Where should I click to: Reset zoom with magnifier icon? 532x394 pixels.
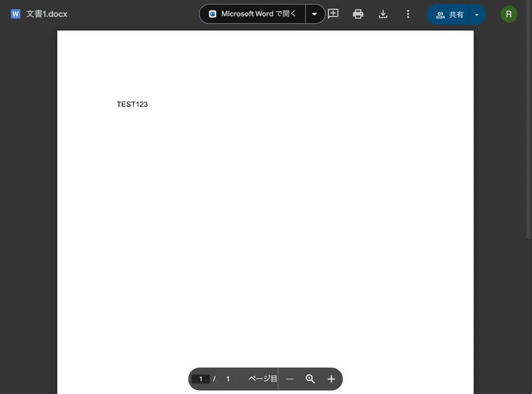(310, 379)
